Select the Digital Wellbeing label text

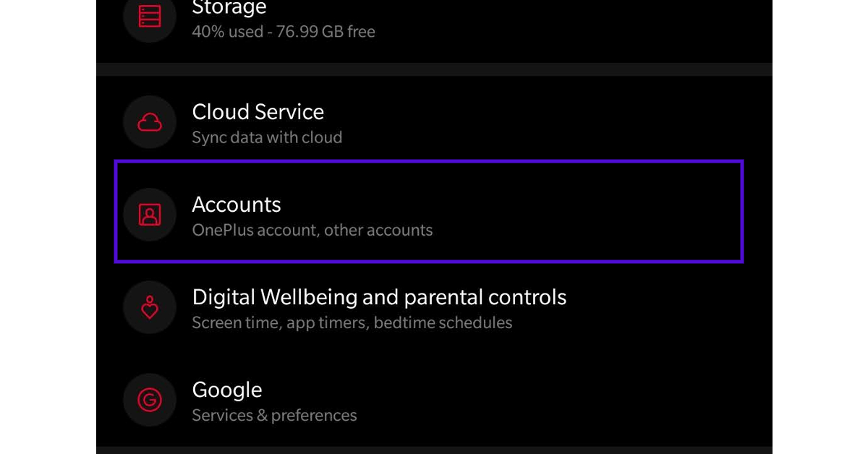pyautogui.click(x=379, y=297)
